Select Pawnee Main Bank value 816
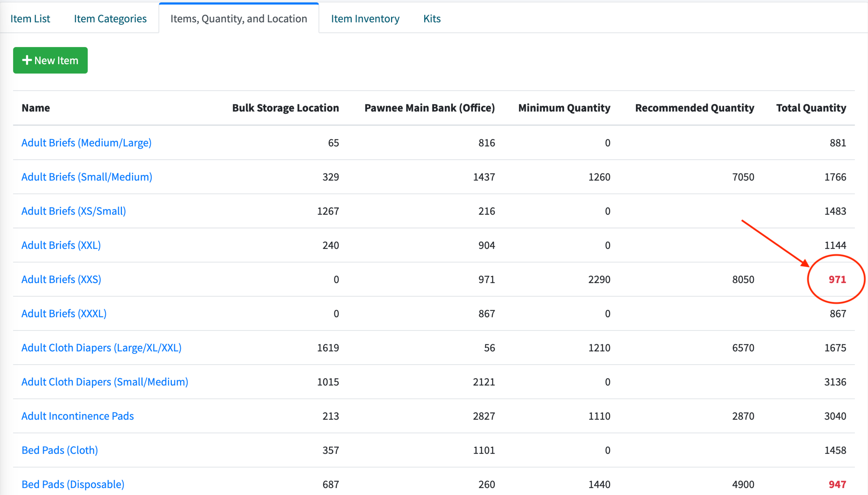The height and width of the screenshot is (495, 868). pyautogui.click(x=487, y=143)
